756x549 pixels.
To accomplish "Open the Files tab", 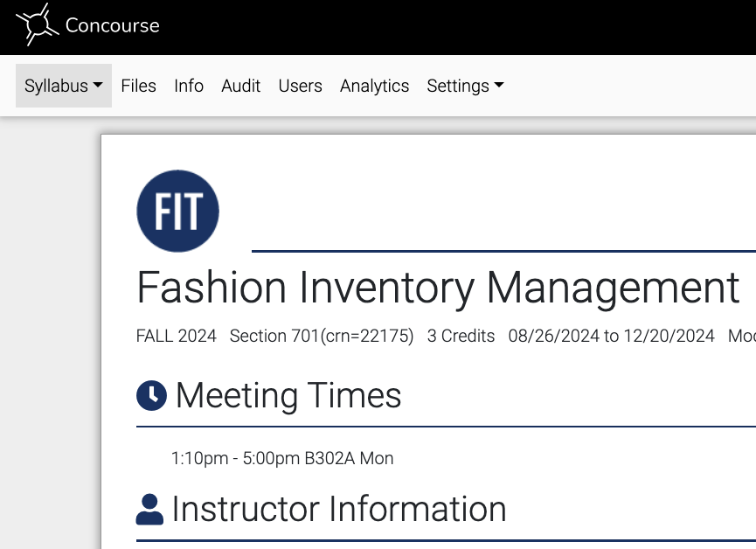I will coord(138,86).
